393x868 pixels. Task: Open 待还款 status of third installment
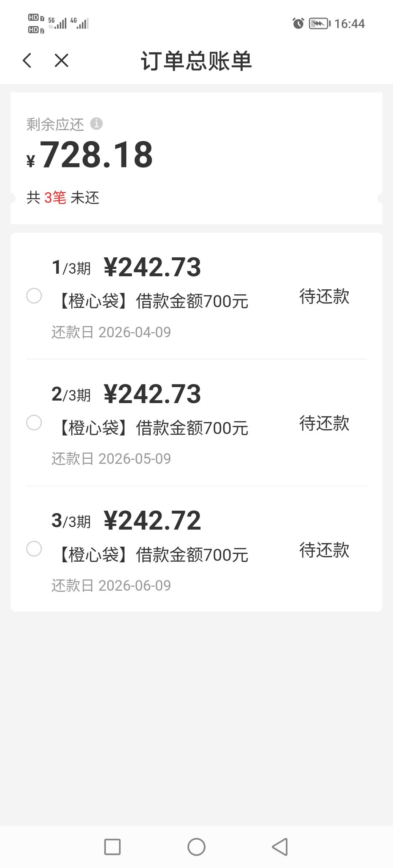324,550
